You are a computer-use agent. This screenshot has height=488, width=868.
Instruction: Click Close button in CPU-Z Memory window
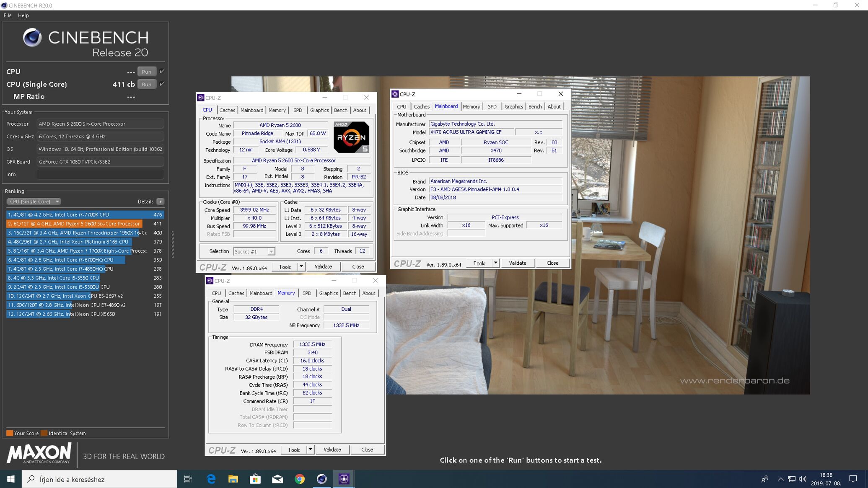[367, 449]
